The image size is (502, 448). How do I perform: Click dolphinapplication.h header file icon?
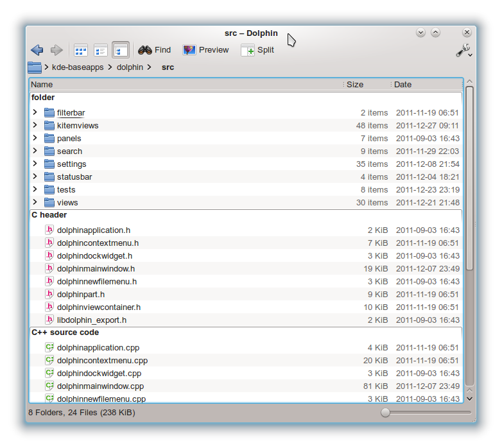pos(49,230)
